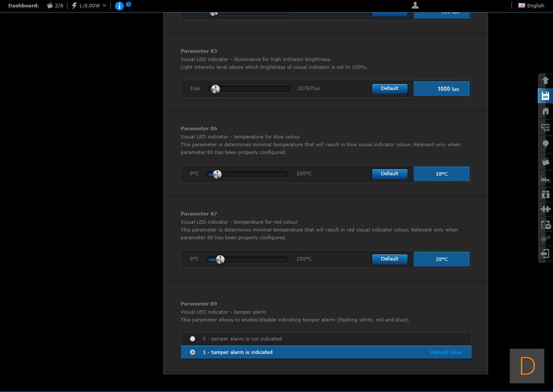Click the save floppy disk sidebar icon
Image resolution: width=553 pixels, height=392 pixels.
point(545,96)
